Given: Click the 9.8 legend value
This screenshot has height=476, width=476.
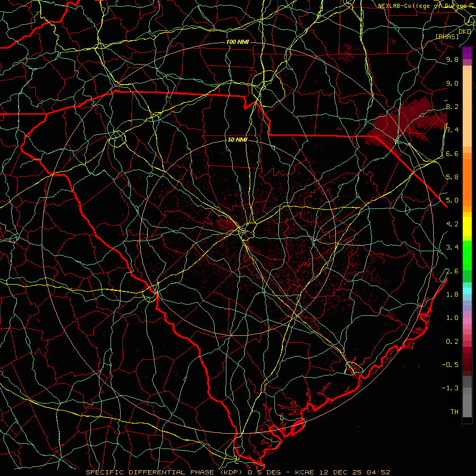Looking at the screenshot, I should tap(452, 59).
